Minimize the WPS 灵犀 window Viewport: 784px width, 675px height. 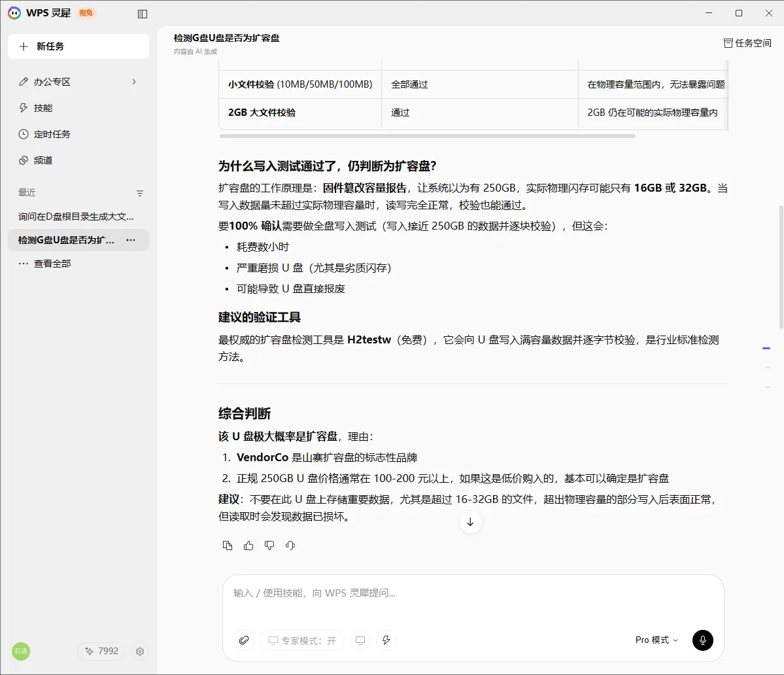coord(709,13)
